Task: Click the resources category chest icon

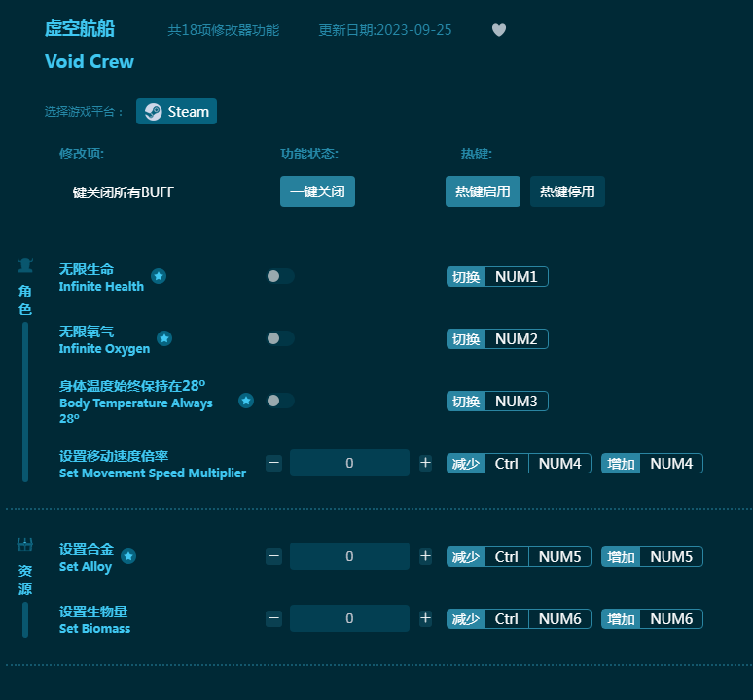Action: (x=25, y=544)
